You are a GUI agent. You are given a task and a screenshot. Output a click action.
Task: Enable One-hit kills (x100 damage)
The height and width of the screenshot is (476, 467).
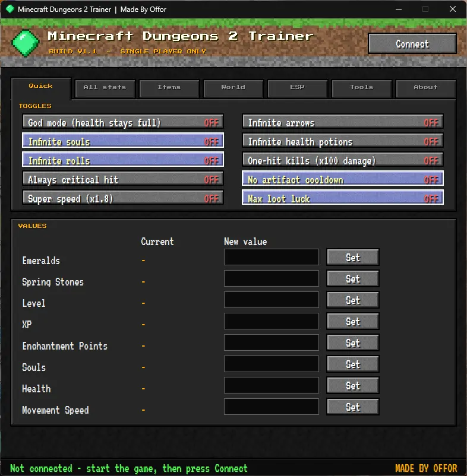tap(343, 160)
